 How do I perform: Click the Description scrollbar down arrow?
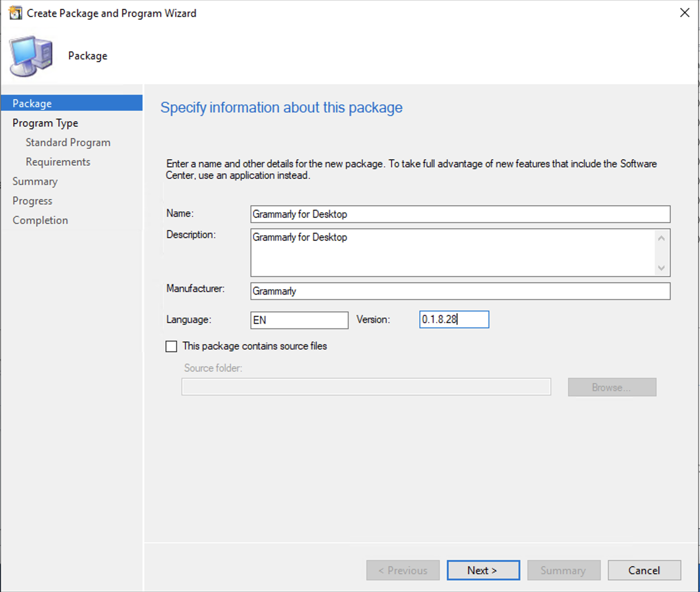pyautogui.click(x=662, y=268)
